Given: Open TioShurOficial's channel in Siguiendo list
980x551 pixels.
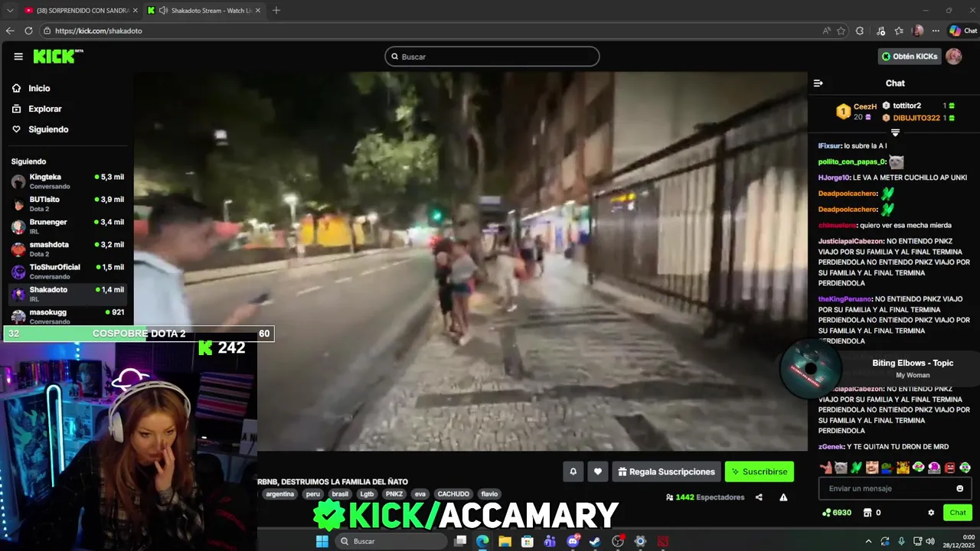Looking at the screenshot, I should pos(67,272).
